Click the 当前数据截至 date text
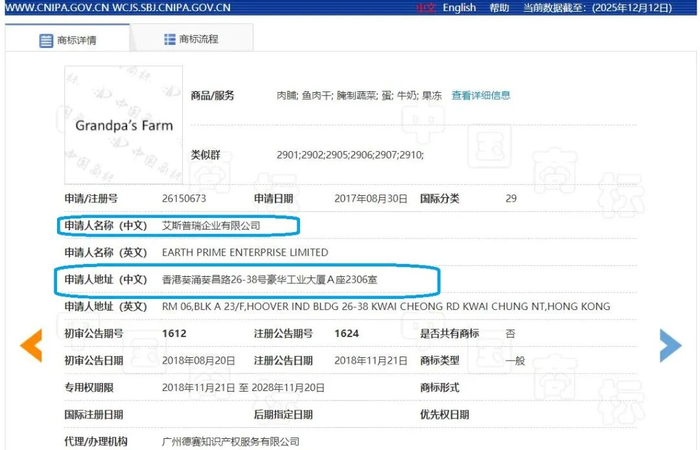This screenshot has width=700, height=450. click(597, 8)
